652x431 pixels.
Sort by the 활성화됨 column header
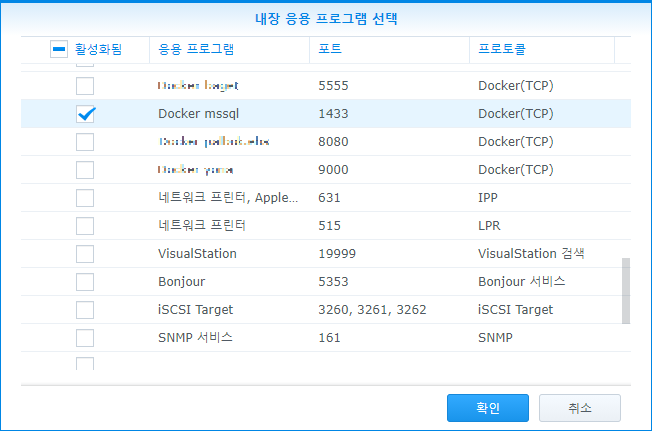coord(98,49)
